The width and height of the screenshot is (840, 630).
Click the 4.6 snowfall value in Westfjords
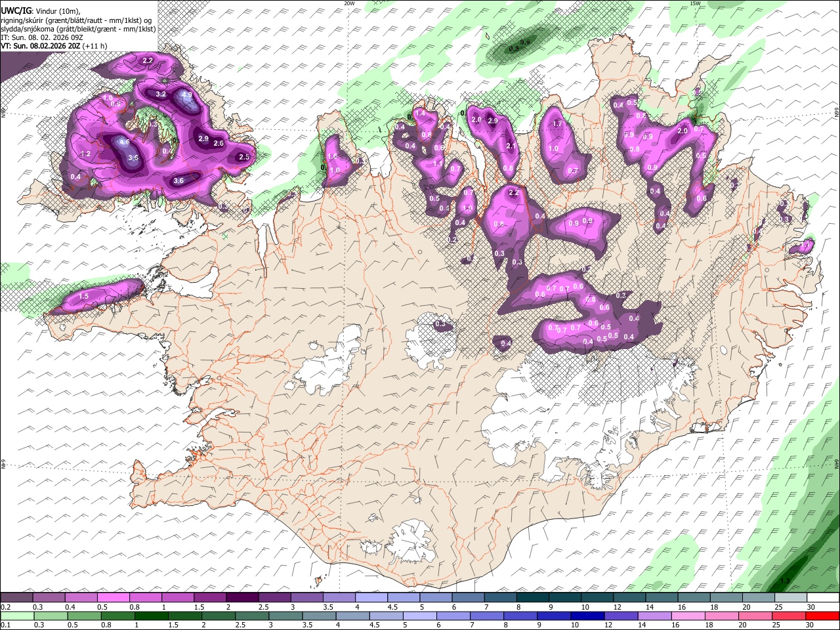[x=124, y=142]
